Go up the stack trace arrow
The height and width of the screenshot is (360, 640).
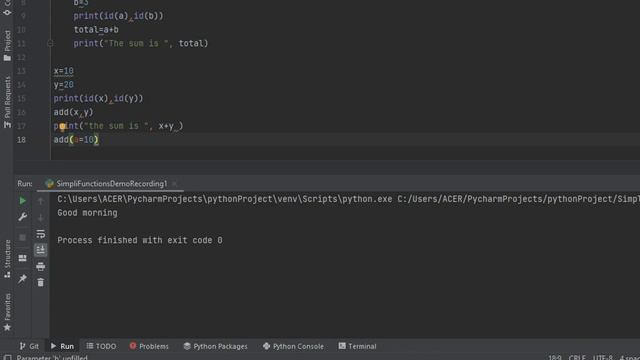(40, 200)
